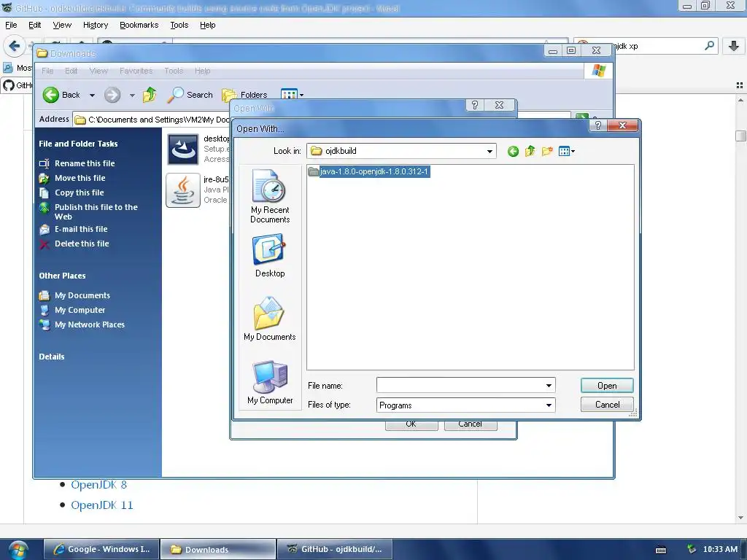Select the desktop Setup file icon
The height and width of the screenshot is (560, 747).
click(x=183, y=149)
